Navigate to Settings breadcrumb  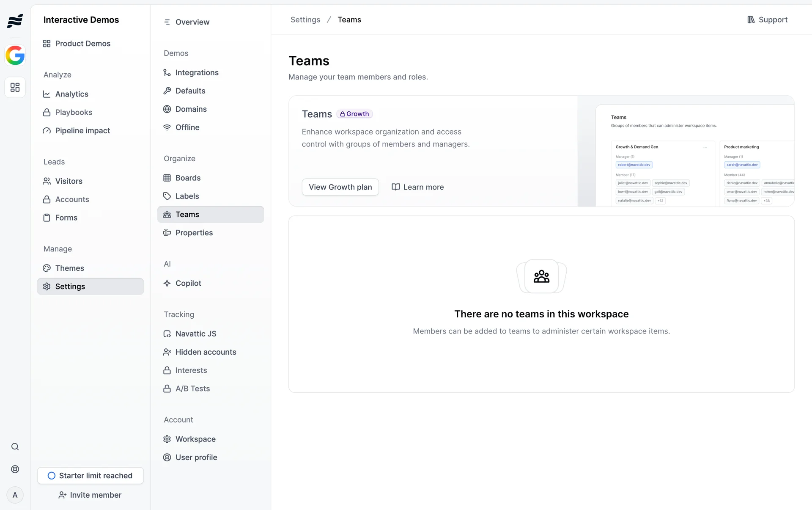tap(305, 20)
